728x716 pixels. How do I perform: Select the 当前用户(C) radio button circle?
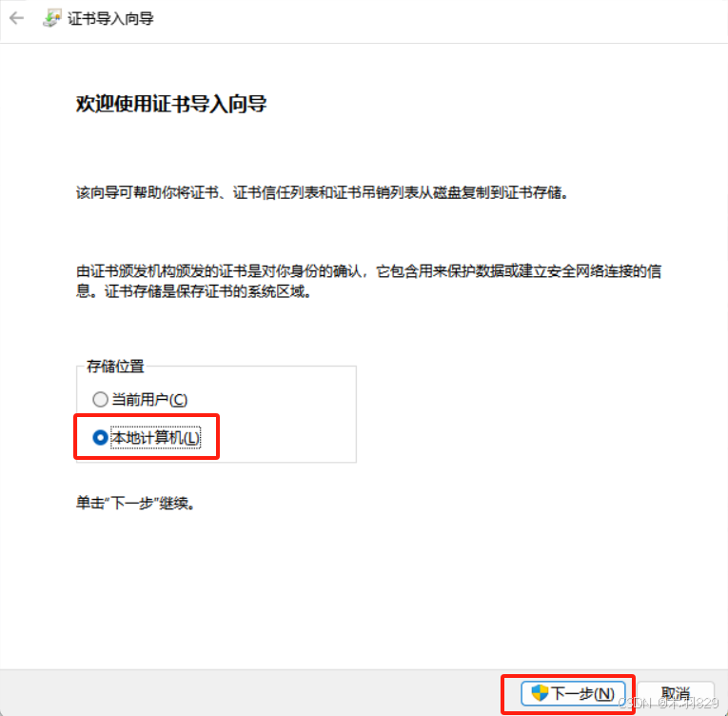pos(100,400)
